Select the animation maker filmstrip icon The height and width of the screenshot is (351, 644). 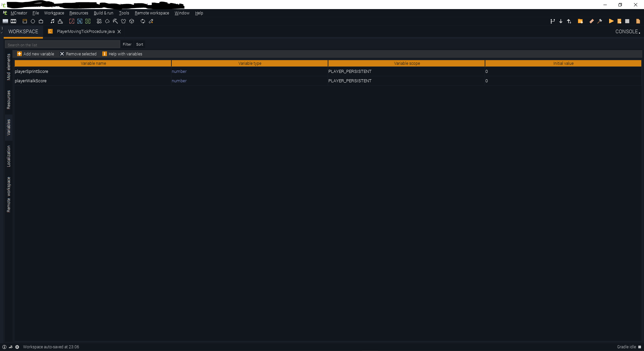(x=13, y=21)
